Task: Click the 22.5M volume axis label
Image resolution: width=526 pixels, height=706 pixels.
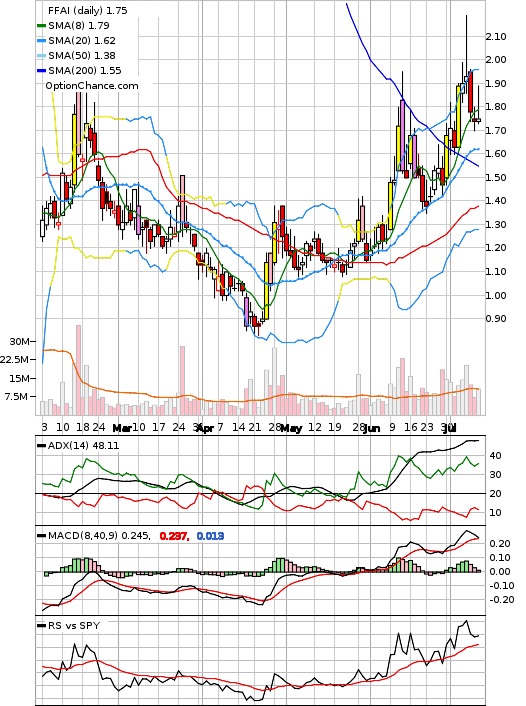Action: (15, 359)
